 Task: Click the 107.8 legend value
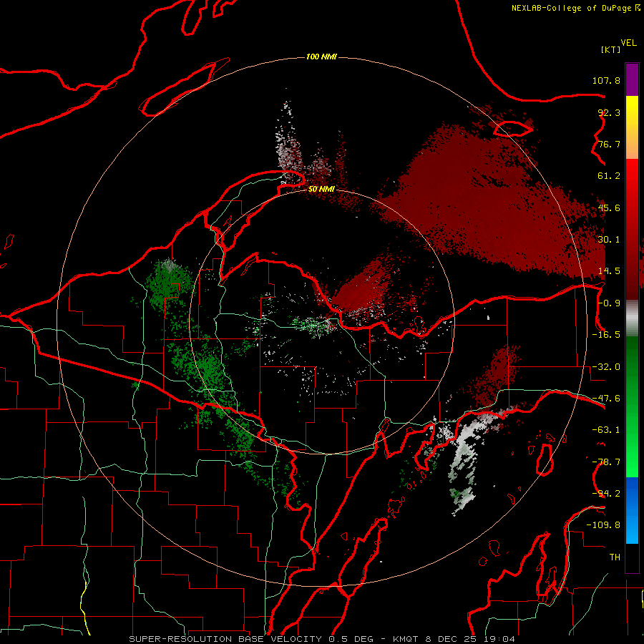(606, 80)
